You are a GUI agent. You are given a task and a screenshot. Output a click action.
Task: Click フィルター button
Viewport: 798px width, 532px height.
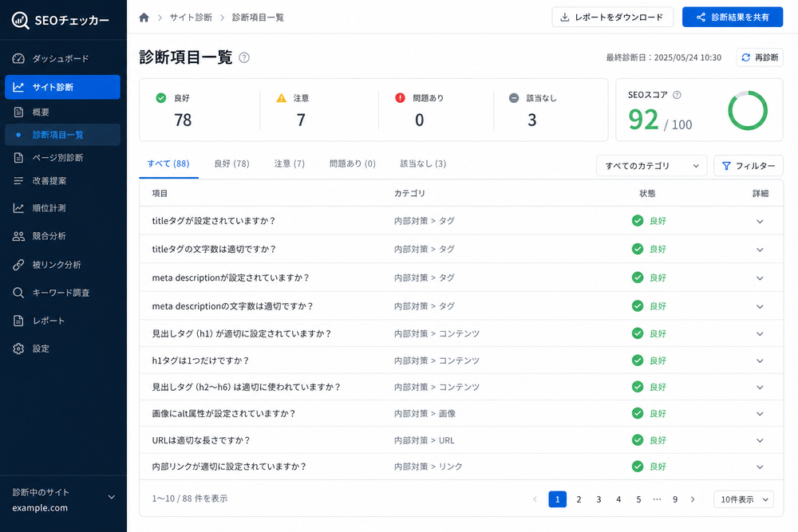[x=749, y=166]
